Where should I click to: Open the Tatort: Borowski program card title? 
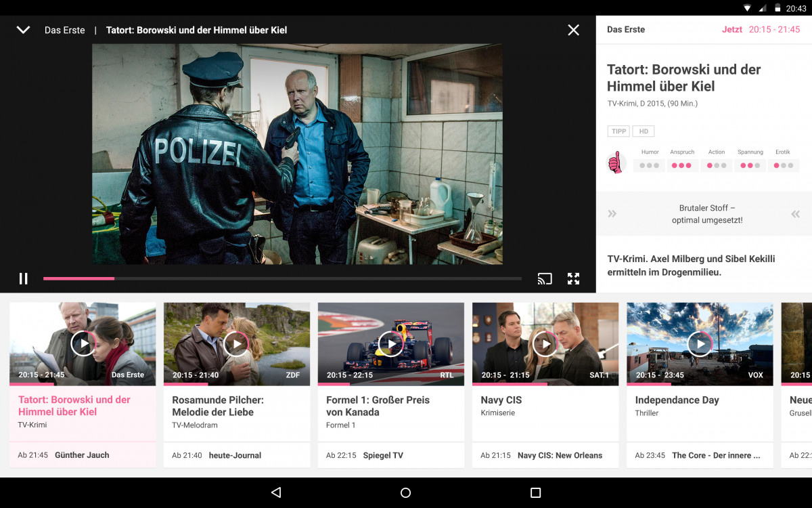[74, 406]
